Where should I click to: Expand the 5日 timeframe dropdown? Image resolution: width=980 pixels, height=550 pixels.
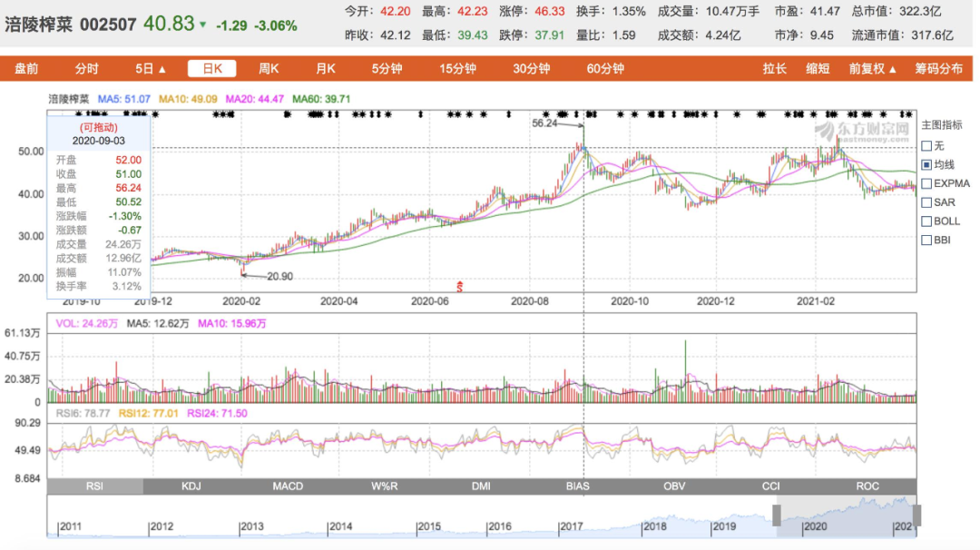(x=151, y=69)
